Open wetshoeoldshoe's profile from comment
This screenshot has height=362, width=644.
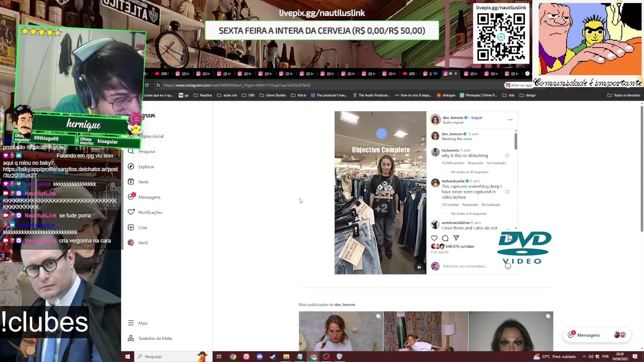[456, 223]
